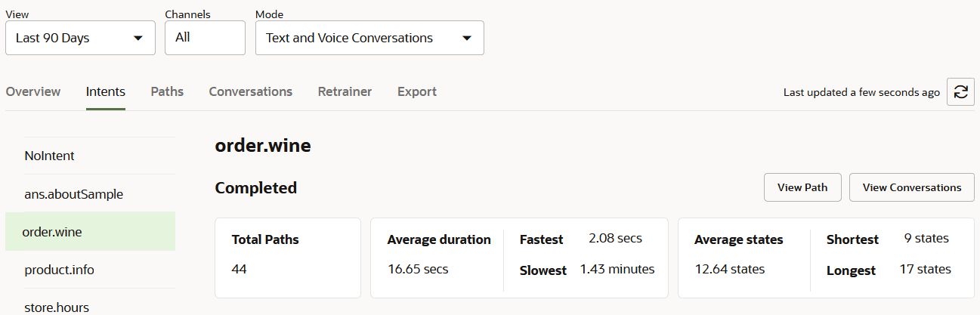Select the Intents tab
Viewport: 980px width, 315px height.
coord(106,91)
